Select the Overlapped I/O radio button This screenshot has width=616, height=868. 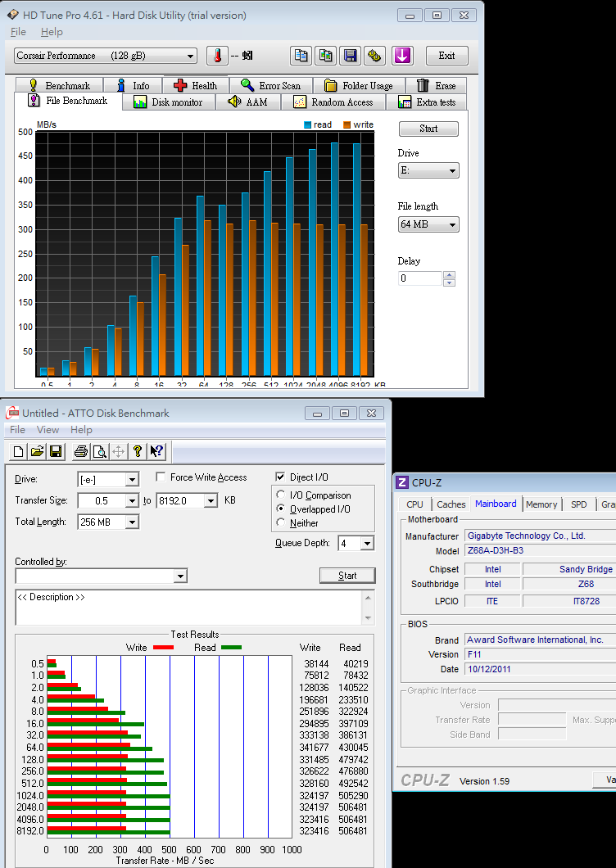click(280, 509)
